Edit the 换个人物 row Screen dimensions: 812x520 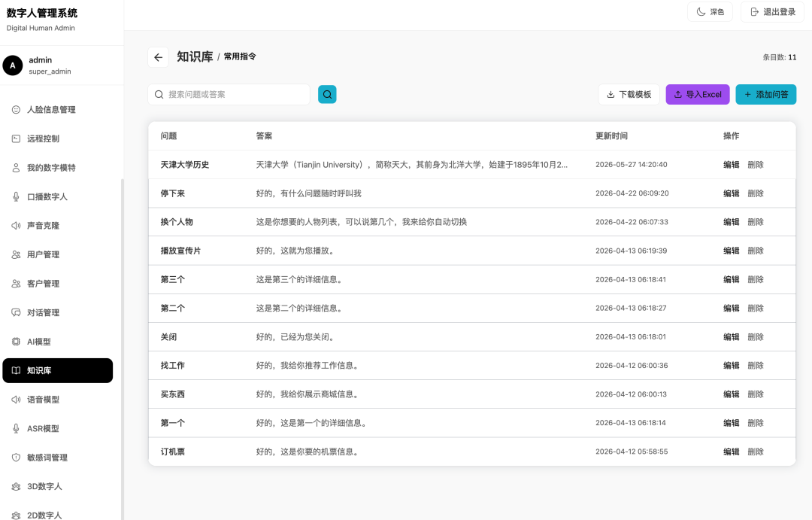click(x=732, y=222)
